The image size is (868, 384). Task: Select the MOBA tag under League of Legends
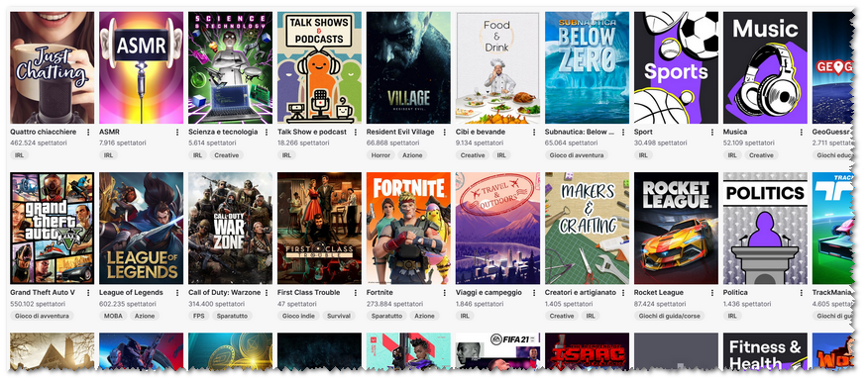(x=113, y=316)
